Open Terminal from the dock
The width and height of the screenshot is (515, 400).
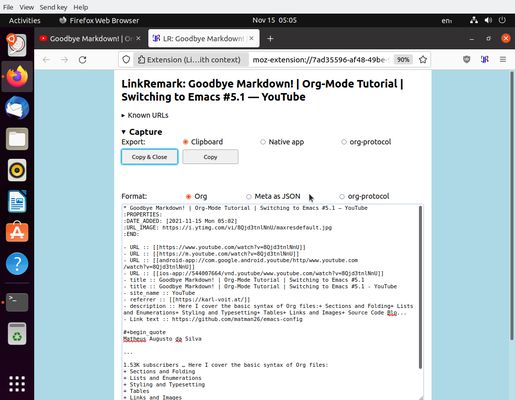point(17,302)
